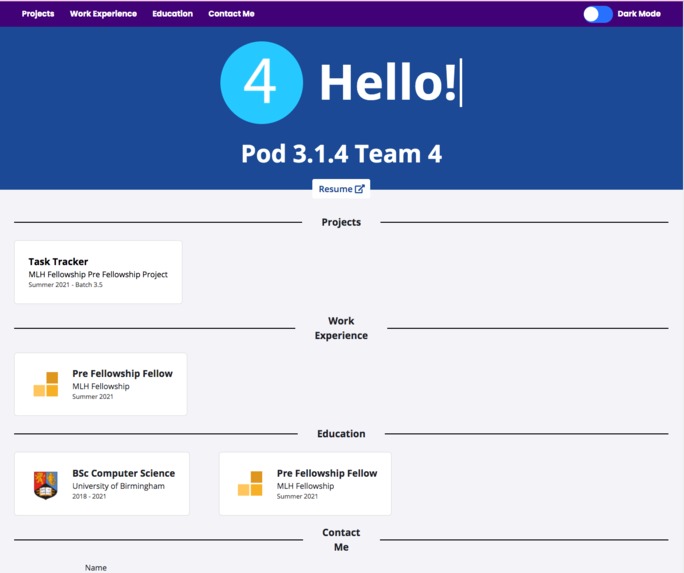Jump to Contact Me from navbar

pyautogui.click(x=231, y=14)
